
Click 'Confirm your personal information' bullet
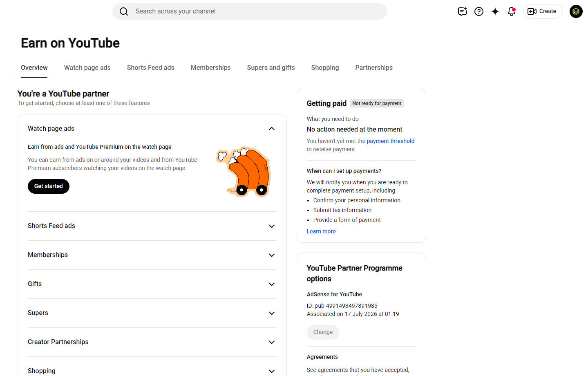pos(357,200)
